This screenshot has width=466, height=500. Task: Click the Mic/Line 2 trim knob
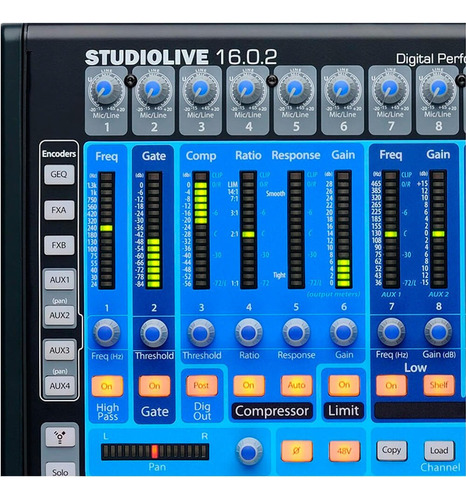tap(153, 89)
